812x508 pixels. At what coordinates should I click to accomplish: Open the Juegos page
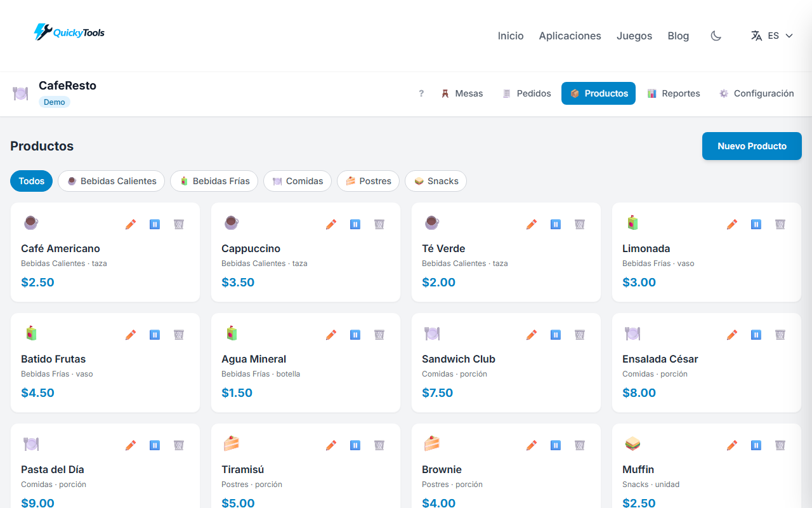click(x=634, y=36)
